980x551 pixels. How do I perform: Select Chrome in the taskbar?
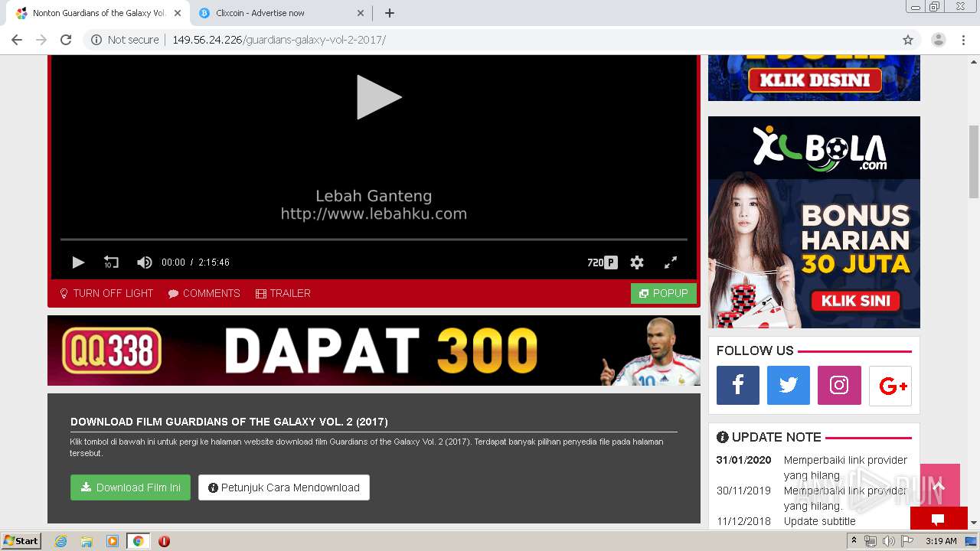coord(139,541)
